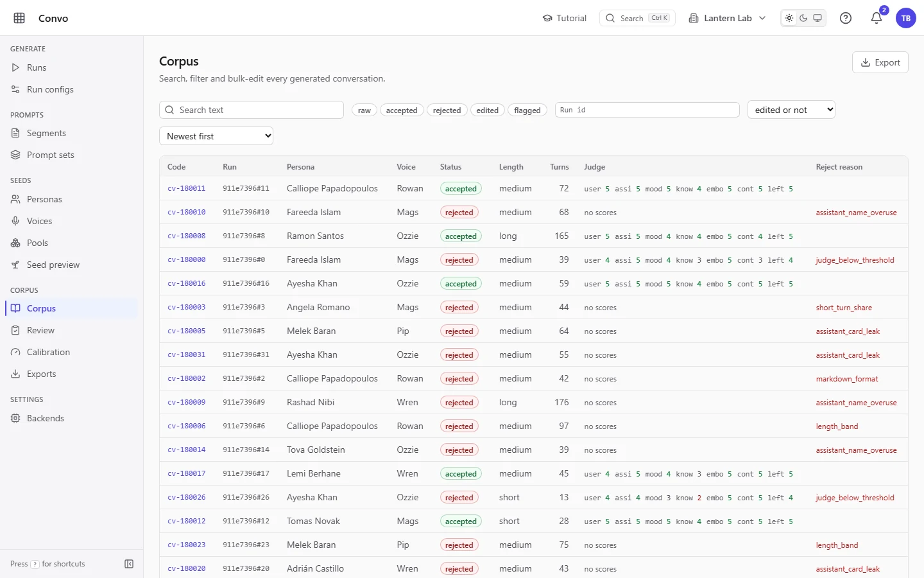924x578 pixels.
Task: Click the Search text field
Action: tap(252, 110)
